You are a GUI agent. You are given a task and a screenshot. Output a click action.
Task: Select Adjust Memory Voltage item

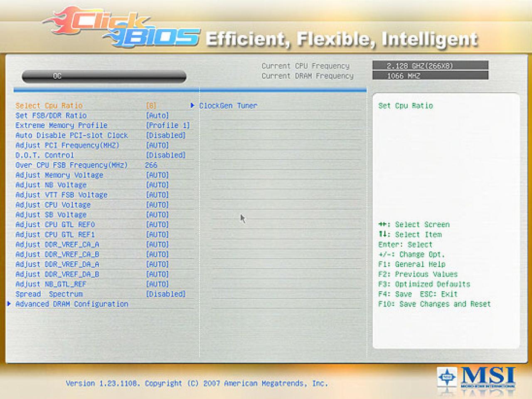[59, 175]
